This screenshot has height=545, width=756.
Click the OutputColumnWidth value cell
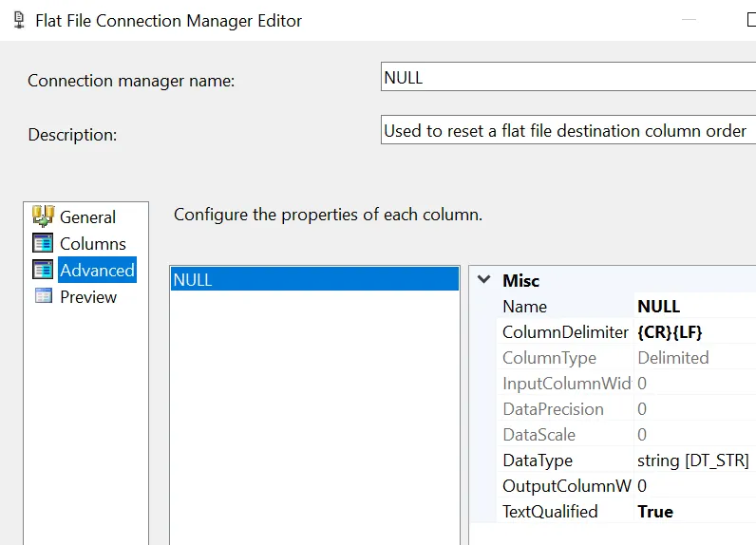tap(695, 486)
